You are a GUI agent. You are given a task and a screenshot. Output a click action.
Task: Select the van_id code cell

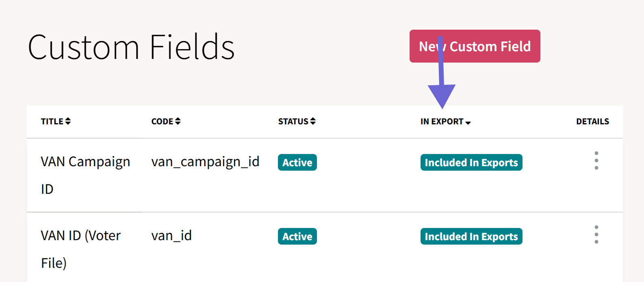(171, 235)
